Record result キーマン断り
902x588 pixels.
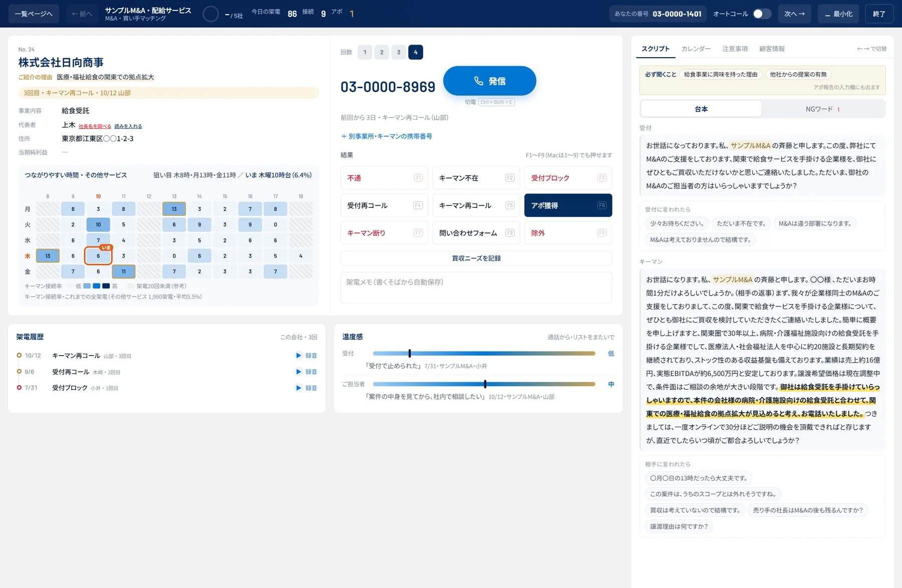(384, 233)
